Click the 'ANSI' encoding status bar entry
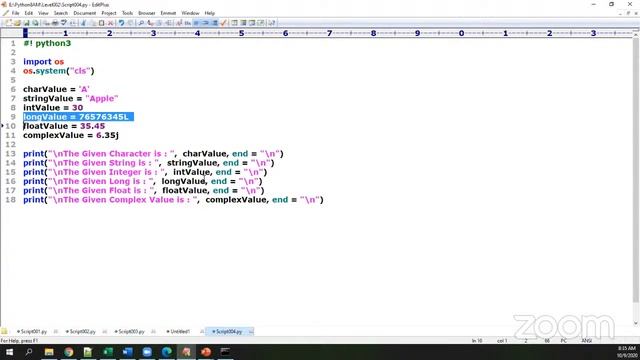 coord(587,340)
